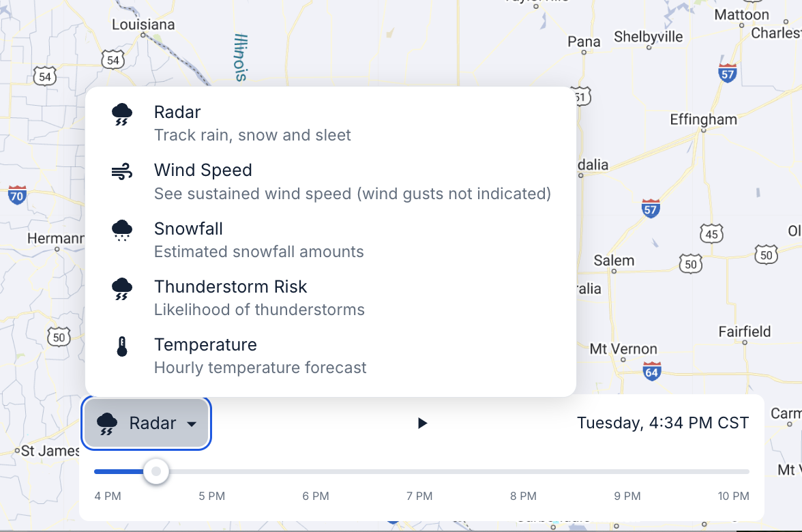Viewport: 802px width, 532px height.
Task: Click the Wind Speed wind lines icon
Action: 121,171
